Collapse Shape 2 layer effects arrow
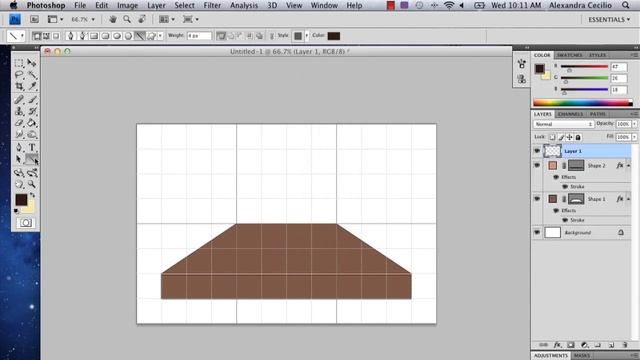640x360 pixels. coord(629,165)
